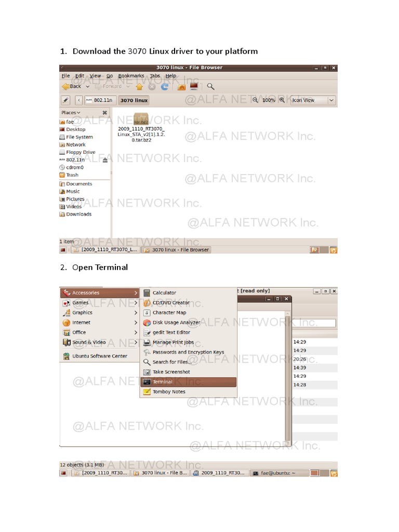The width and height of the screenshot is (399, 532).
Task: Open the Forward history dropdown arrow
Action: (128, 87)
